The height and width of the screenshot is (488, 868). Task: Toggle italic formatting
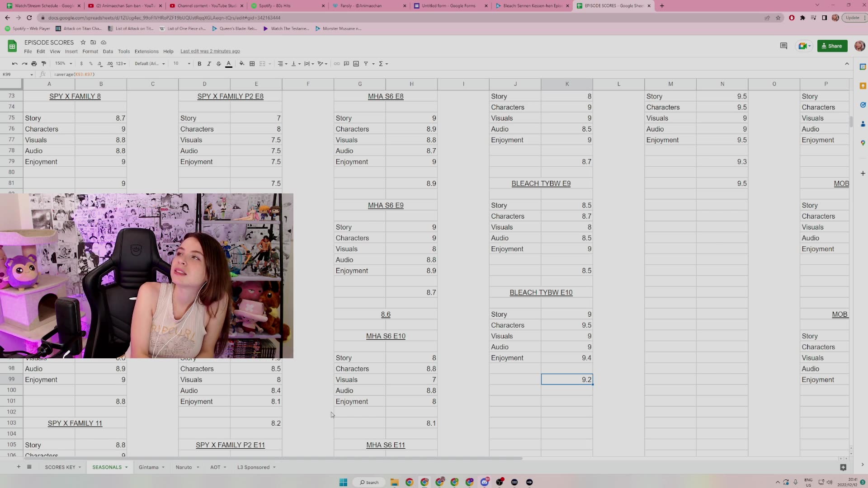(209, 64)
